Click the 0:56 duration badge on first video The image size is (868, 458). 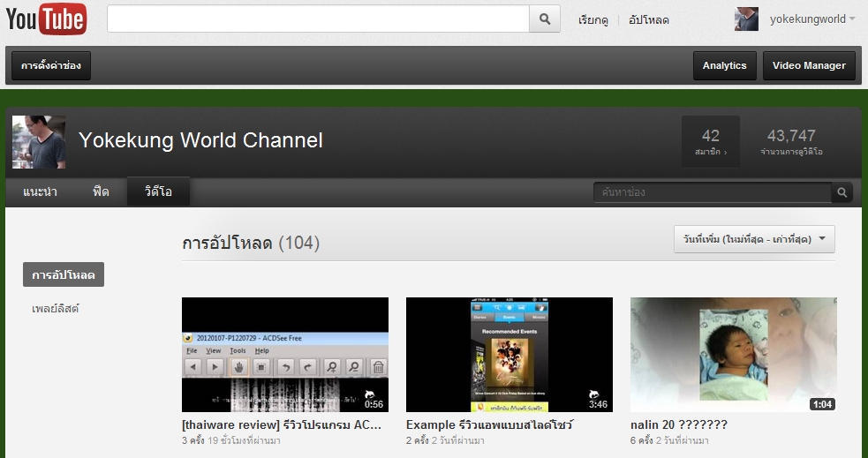pos(374,404)
